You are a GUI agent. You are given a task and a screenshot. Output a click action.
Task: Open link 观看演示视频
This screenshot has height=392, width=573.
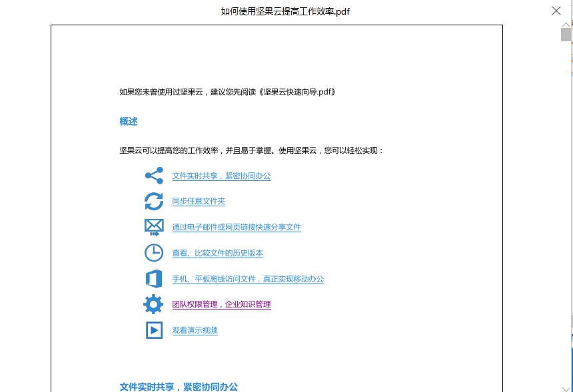point(195,330)
